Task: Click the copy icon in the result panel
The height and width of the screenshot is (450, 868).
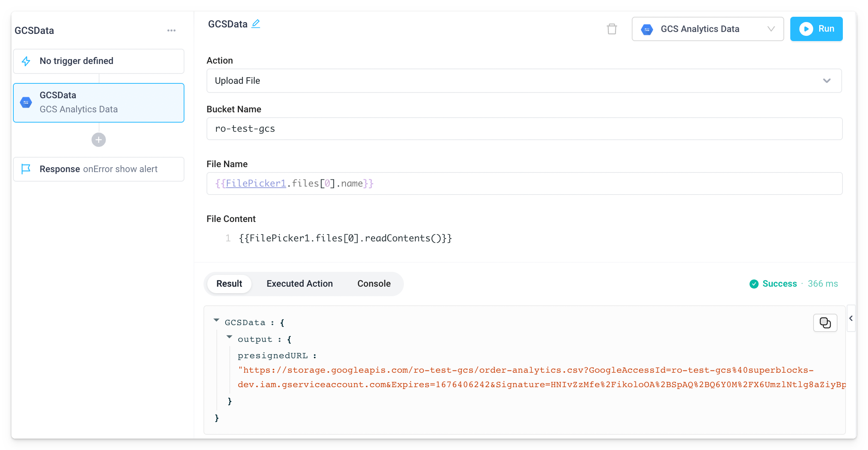Action: click(825, 322)
